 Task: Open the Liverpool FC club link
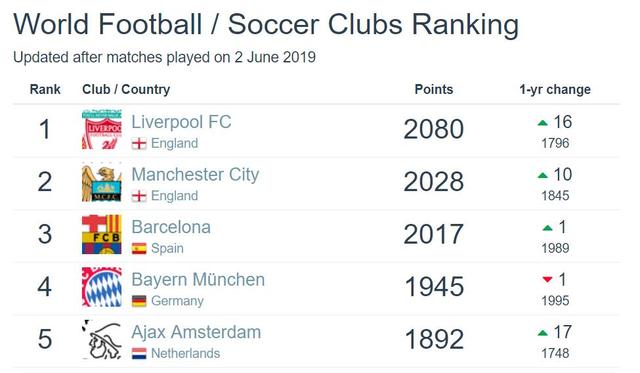(181, 122)
